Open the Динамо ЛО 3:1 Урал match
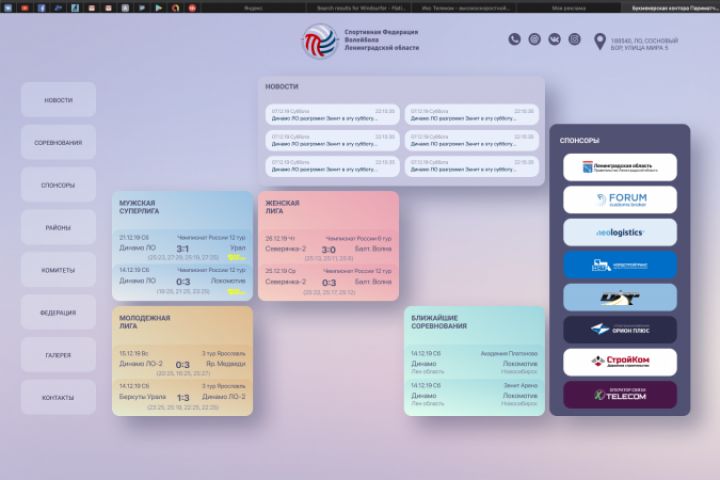Viewport: 720px width, 480px height. (x=182, y=248)
